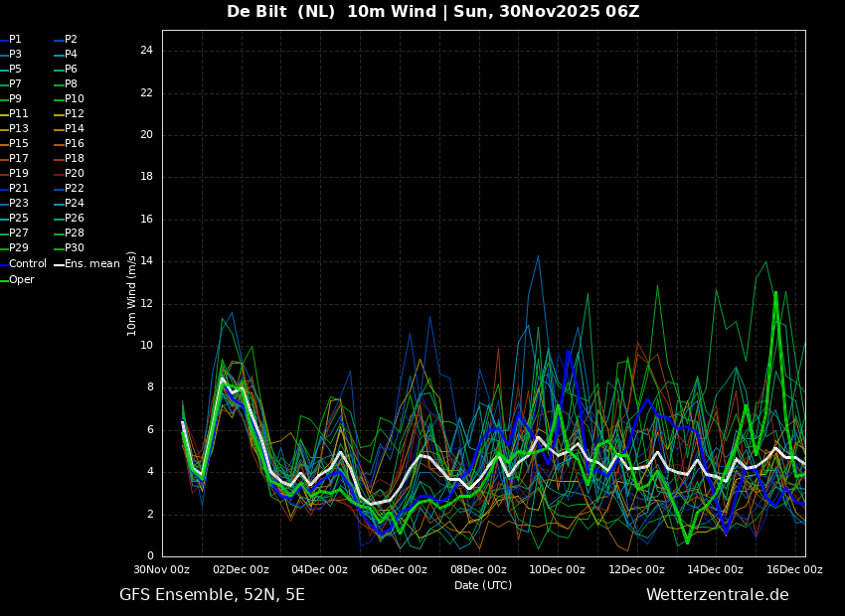Viewport: 845px width, 616px height.
Task: Click the 16Dec 00z x-axis label
Action: [x=794, y=570]
